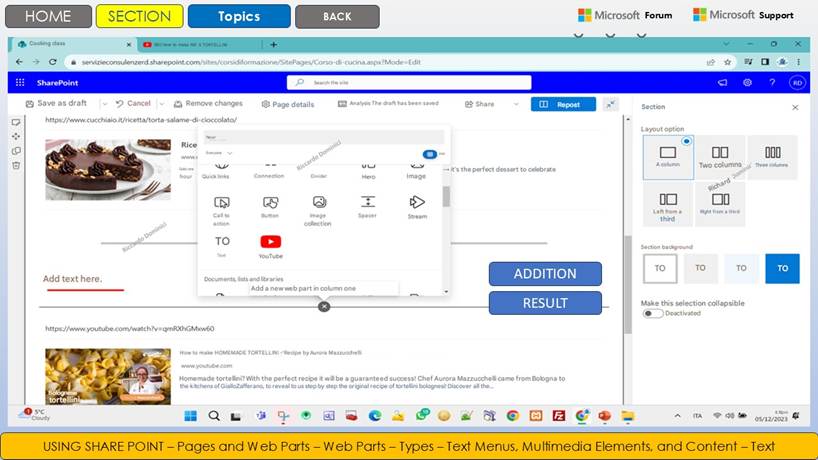Viewport: 818px width, 460px height.
Task: Choose the One column layout option
Action: coord(668,157)
